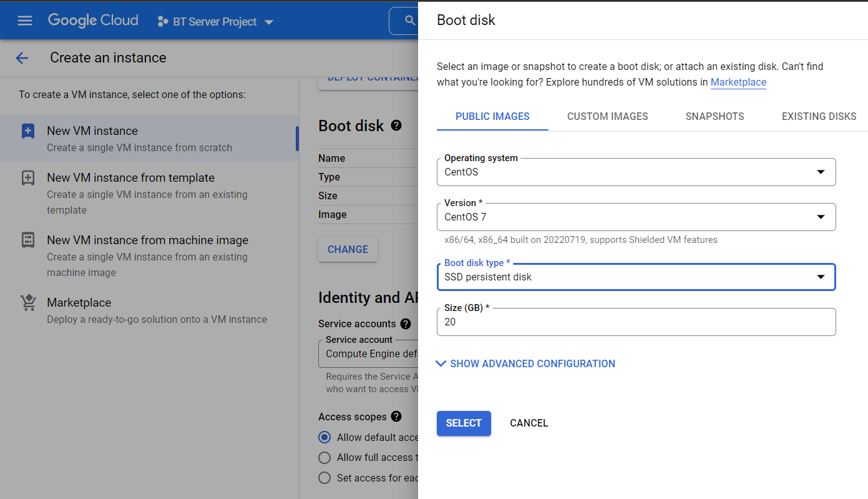Open the Version CentOS 7 dropdown
868x499 pixels.
click(636, 217)
